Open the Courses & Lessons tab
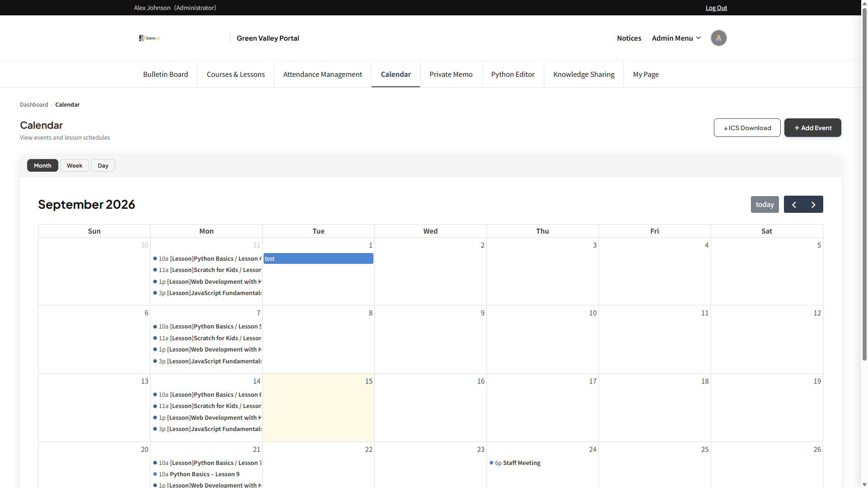 (236, 74)
